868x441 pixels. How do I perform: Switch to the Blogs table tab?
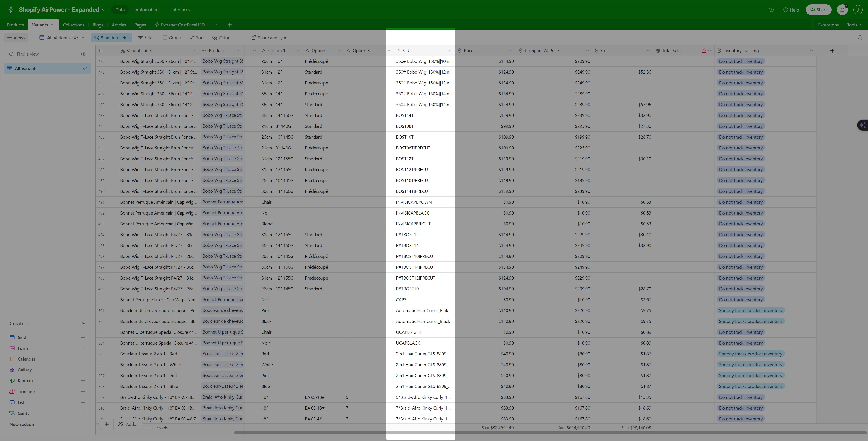[x=98, y=25]
